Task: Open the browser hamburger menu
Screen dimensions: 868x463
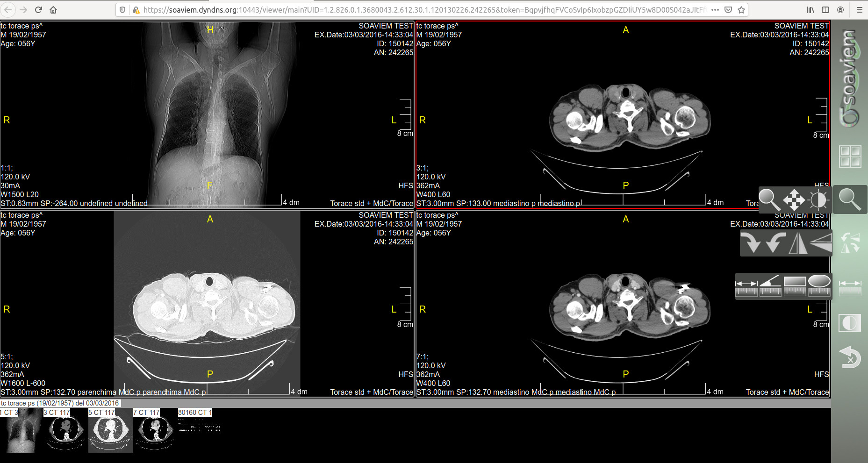Action: click(x=859, y=10)
